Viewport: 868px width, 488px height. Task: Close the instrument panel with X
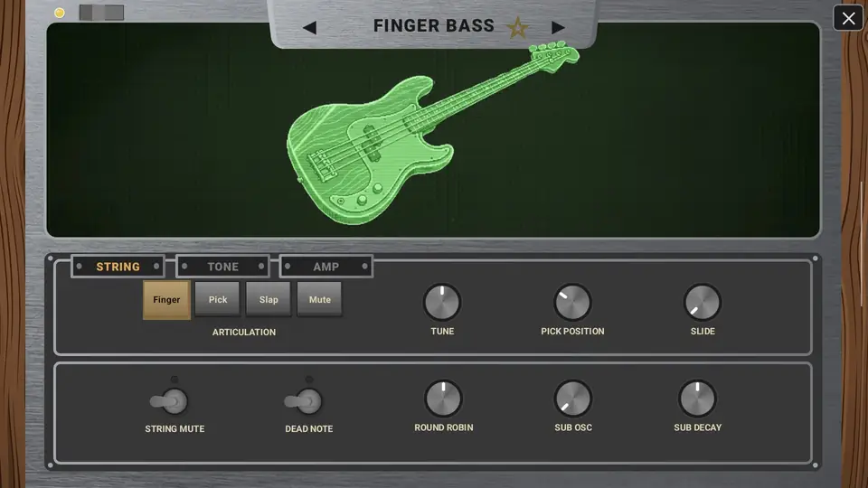click(848, 18)
